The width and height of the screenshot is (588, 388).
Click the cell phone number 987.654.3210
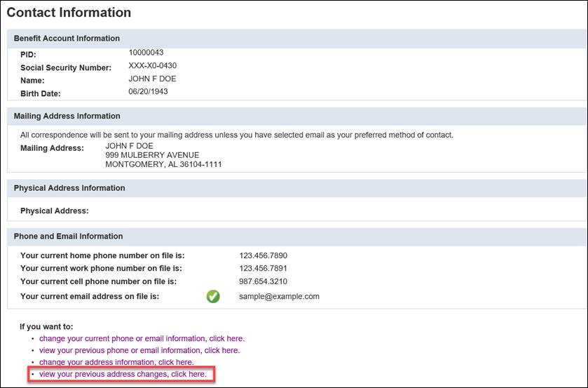point(264,281)
